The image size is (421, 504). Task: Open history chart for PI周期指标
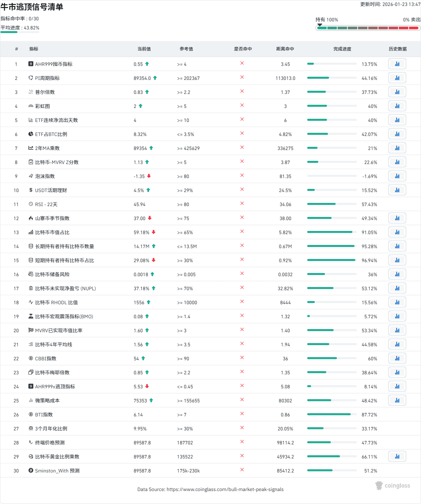pyautogui.click(x=397, y=78)
